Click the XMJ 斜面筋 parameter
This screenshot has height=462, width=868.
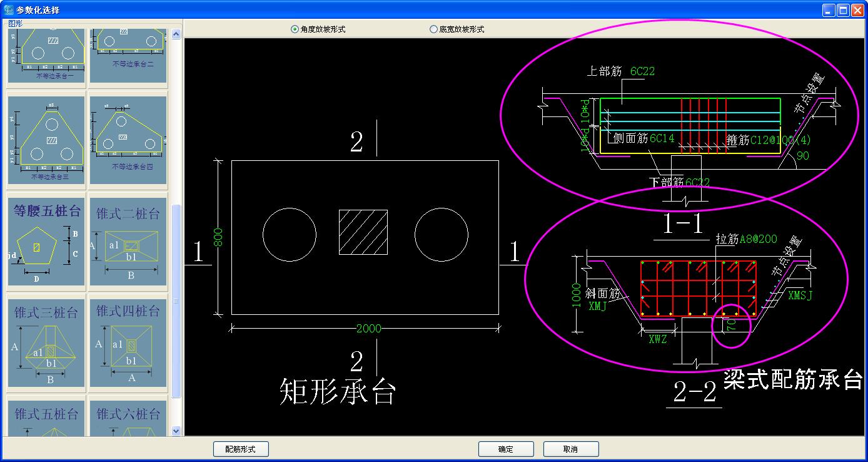point(598,305)
